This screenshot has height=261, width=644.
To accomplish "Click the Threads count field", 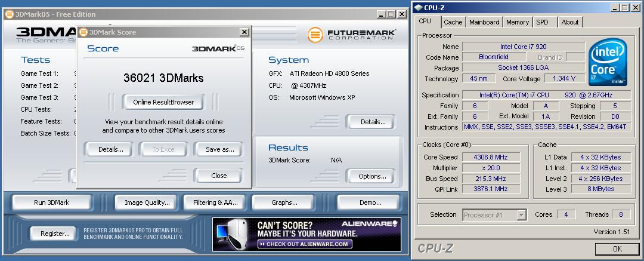I will click(621, 214).
